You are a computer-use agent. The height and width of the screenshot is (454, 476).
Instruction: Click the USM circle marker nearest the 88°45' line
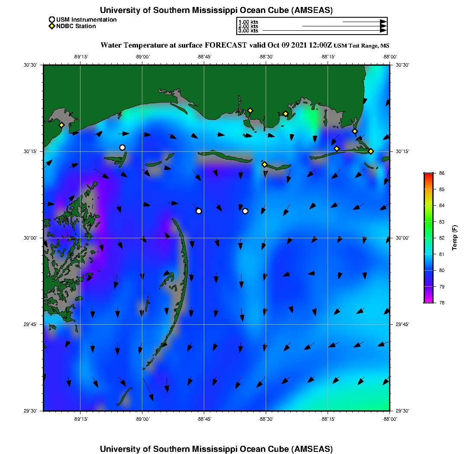tap(199, 211)
